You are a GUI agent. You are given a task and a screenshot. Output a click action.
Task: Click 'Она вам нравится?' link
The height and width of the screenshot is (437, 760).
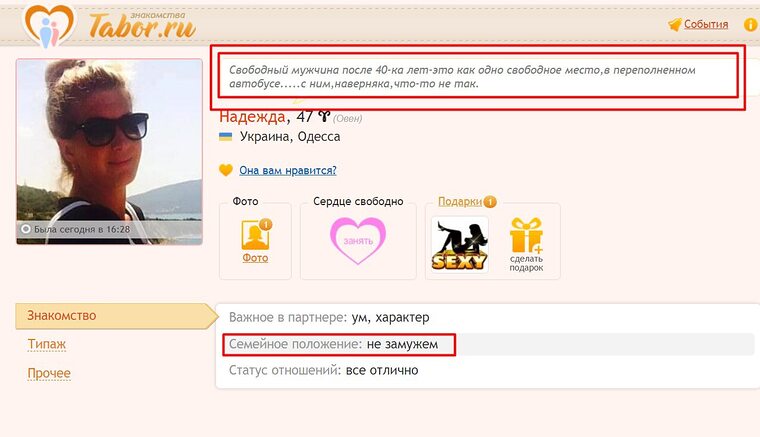[288, 171]
